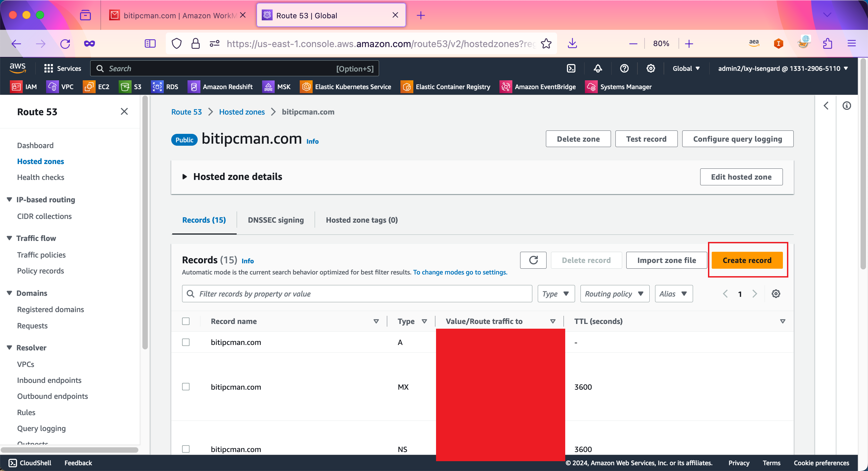The height and width of the screenshot is (471, 868).
Task: Open the VPC shortcut
Action: click(60, 87)
